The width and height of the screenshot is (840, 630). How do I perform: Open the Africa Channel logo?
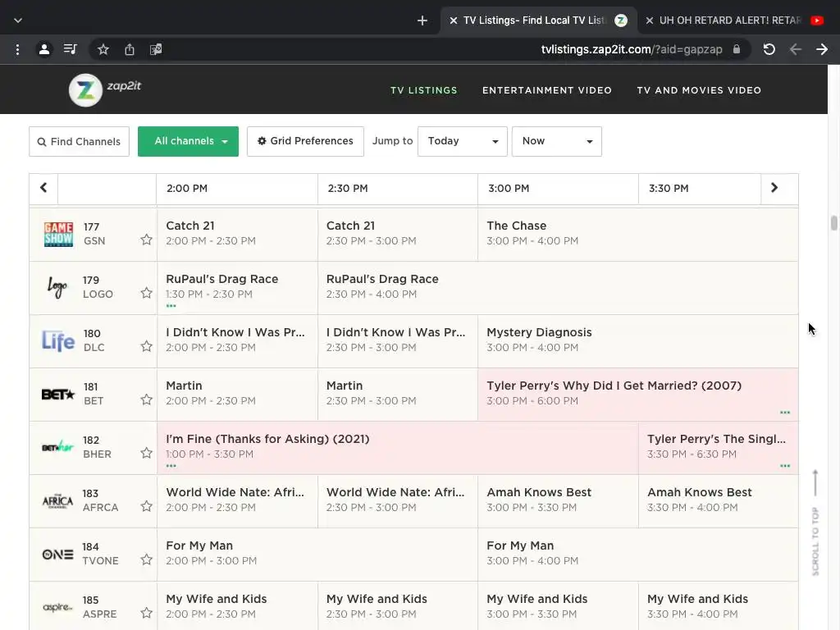pyautogui.click(x=58, y=501)
